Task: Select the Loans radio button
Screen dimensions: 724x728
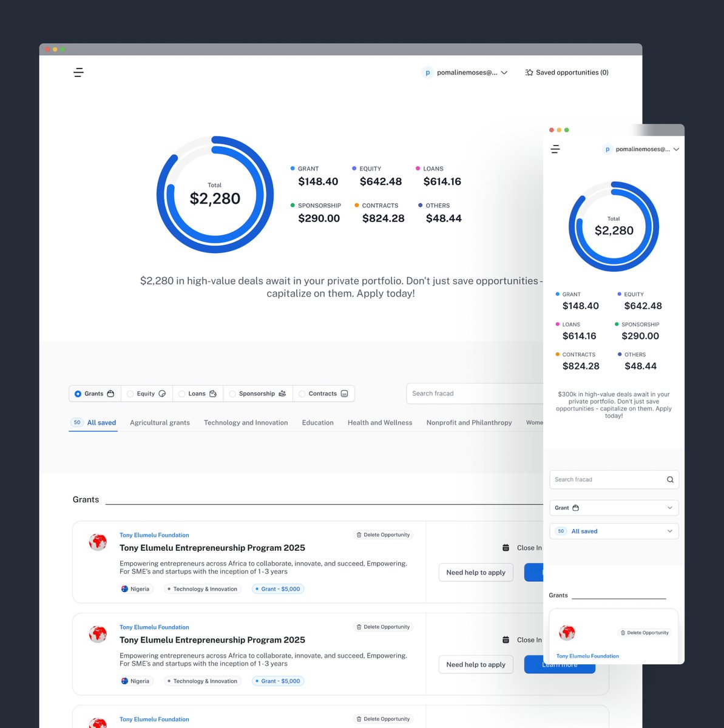Action: point(181,394)
